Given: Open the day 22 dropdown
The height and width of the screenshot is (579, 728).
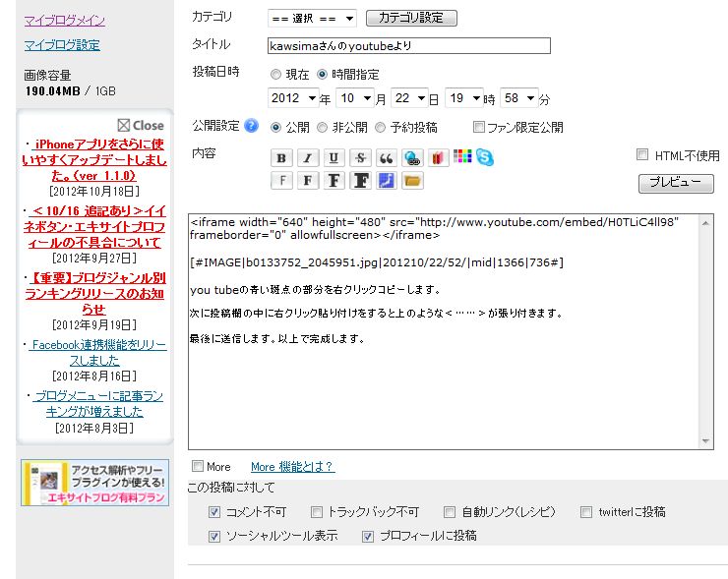Looking at the screenshot, I should point(409,98).
